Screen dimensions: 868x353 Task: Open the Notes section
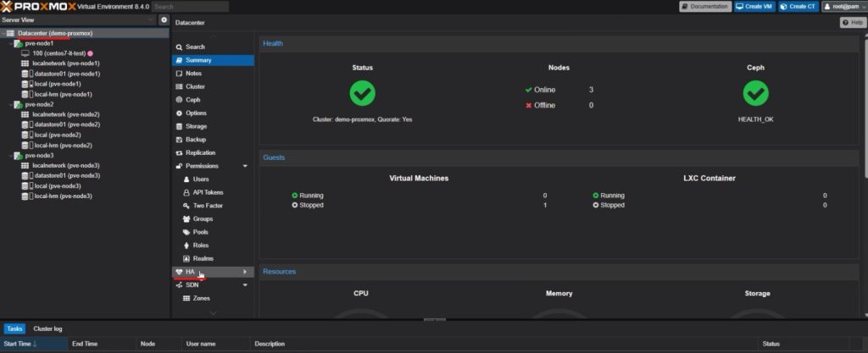click(213, 74)
